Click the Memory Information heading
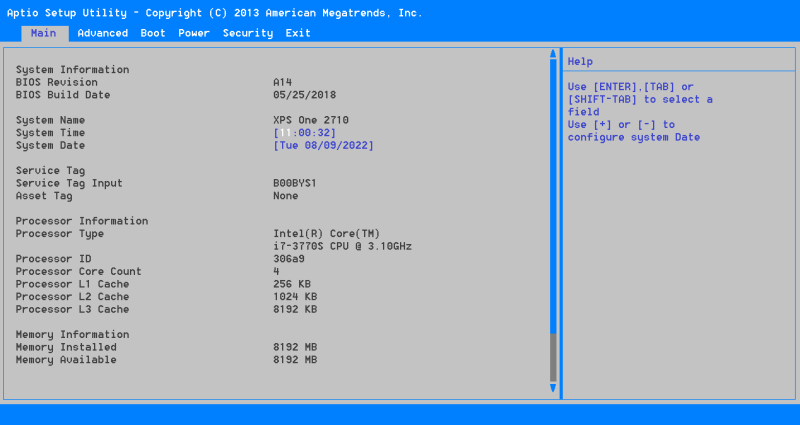Viewport: 800px width, 425px height. point(72,335)
